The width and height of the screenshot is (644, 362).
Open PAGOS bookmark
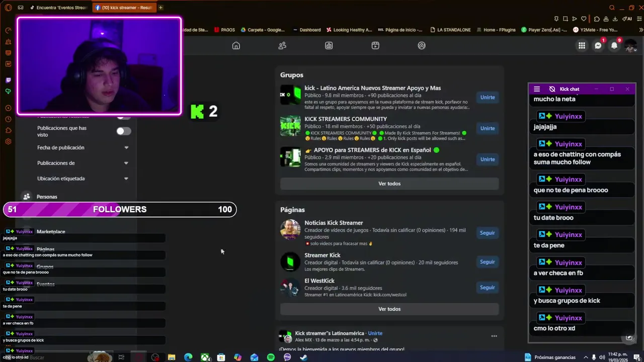click(224, 30)
